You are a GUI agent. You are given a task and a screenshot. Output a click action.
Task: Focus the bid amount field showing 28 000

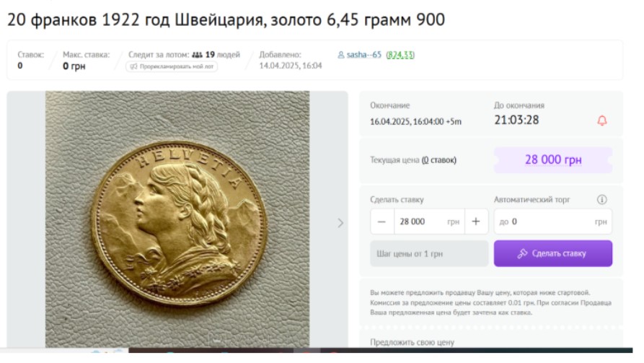pos(429,222)
